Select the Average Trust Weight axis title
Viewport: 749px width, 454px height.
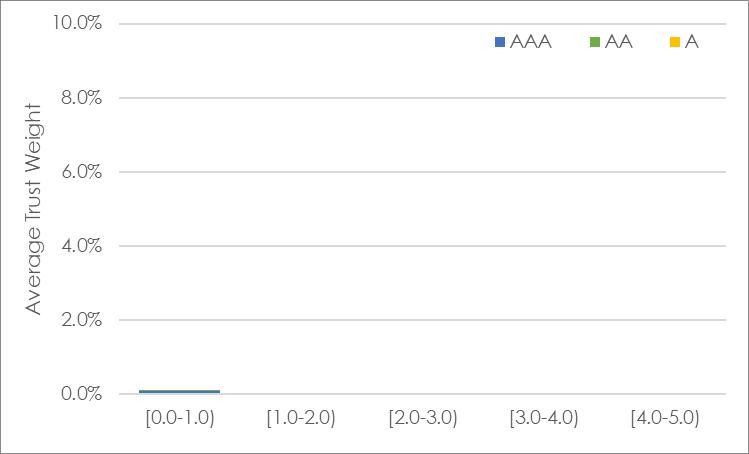coord(33,209)
